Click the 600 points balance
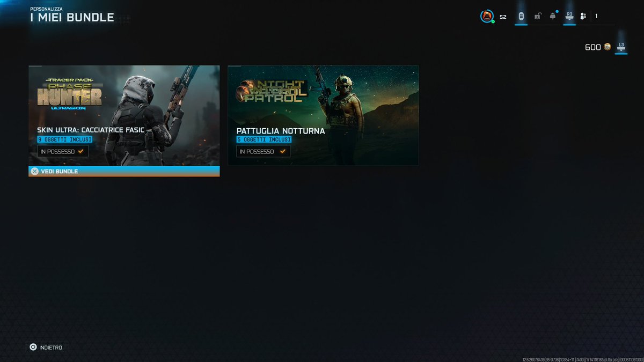The width and height of the screenshot is (644, 362). [593, 47]
